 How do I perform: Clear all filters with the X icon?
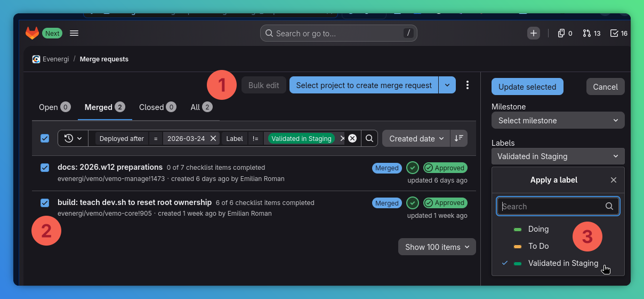(352, 138)
